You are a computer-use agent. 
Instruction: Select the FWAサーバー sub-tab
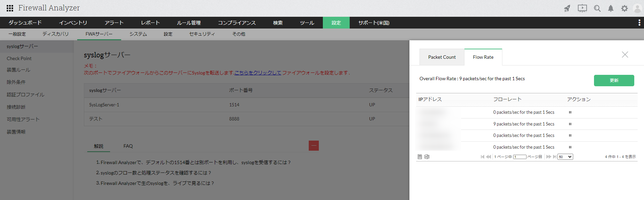tap(99, 34)
